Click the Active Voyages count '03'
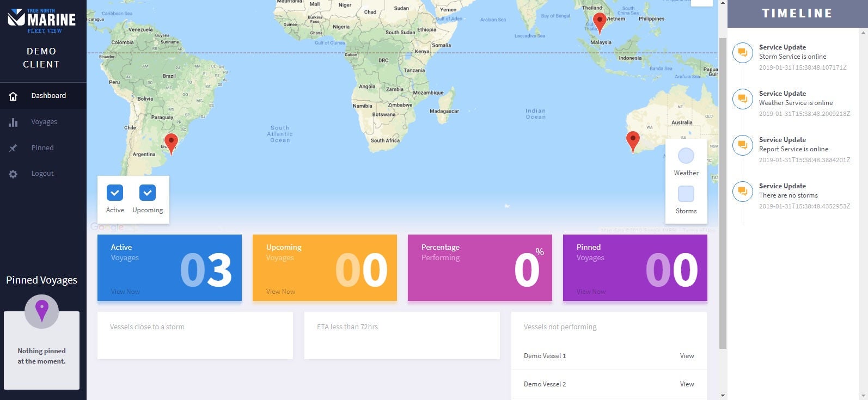This screenshot has height=400, width=868. pos(206,270)
